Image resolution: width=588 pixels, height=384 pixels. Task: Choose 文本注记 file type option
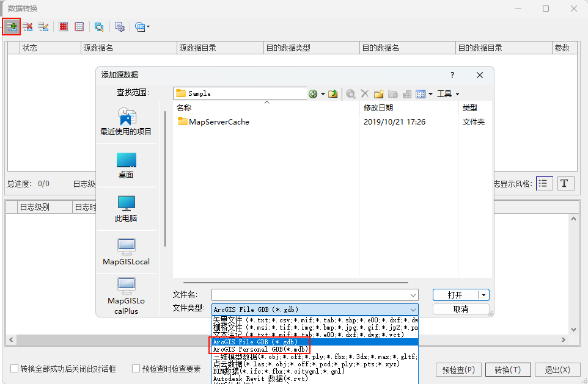point(315,335)
